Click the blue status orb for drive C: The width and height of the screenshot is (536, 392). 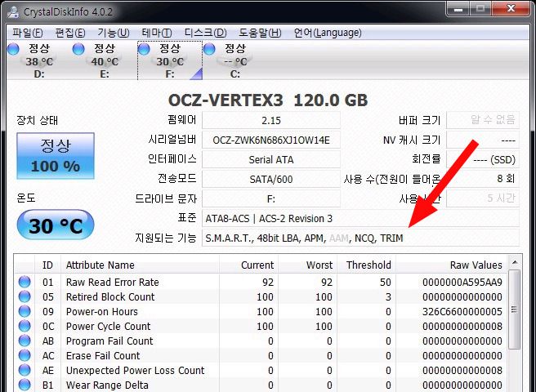coord(209,49)
